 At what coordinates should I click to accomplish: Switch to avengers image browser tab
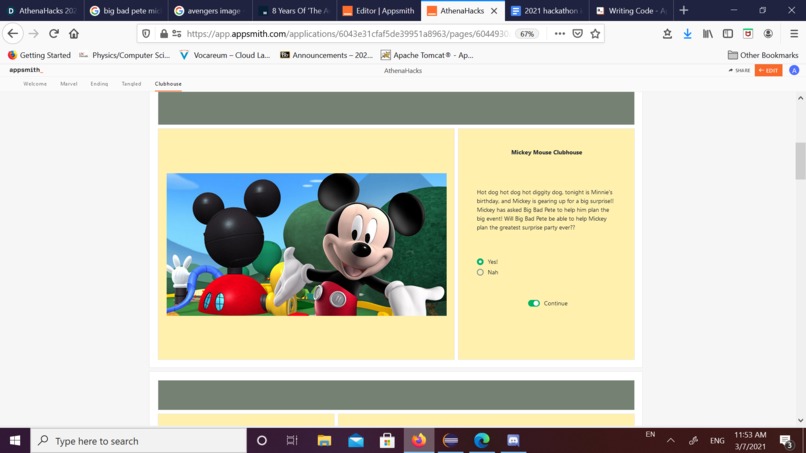(x=210, y=10)
